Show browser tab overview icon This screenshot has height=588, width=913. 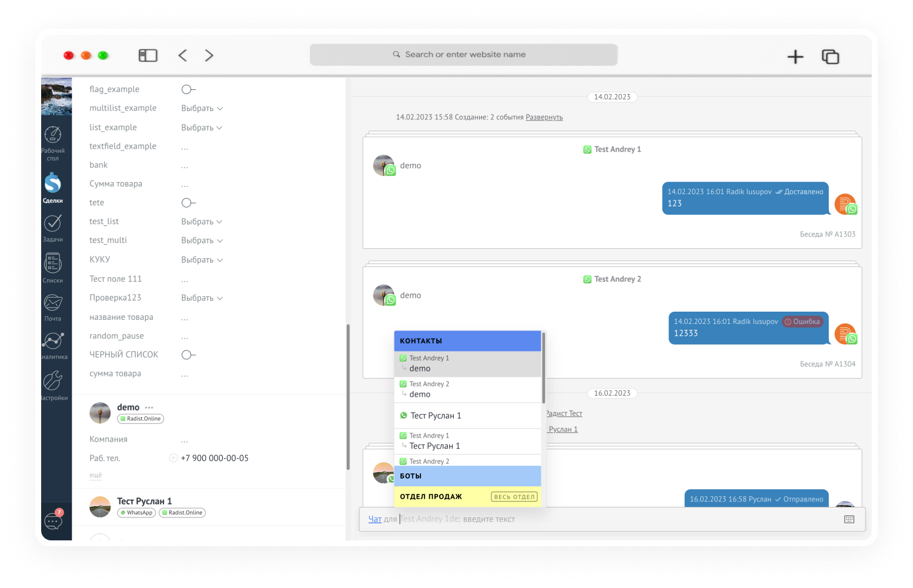(830, 56)
